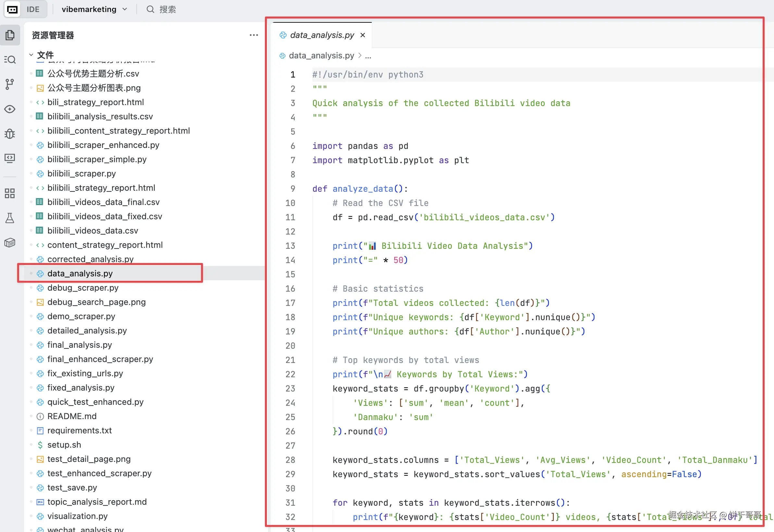Screen dimensions: 774x532
Task: Open the extensions grid icon
Action: (x=10, y=193)
